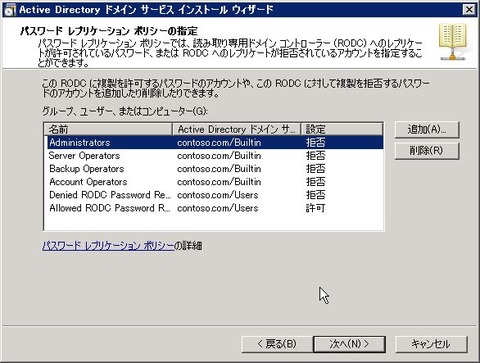This screenshot has width=480, height=363.
Task: Click contoso.com/Users in the Allowed RODC row
Action: [218, 208]
